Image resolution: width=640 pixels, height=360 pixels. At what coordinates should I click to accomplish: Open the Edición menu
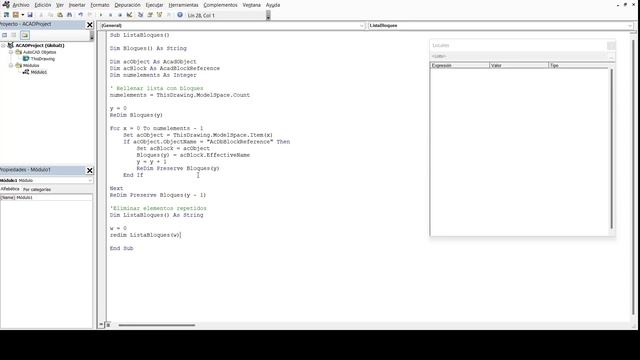43,5
